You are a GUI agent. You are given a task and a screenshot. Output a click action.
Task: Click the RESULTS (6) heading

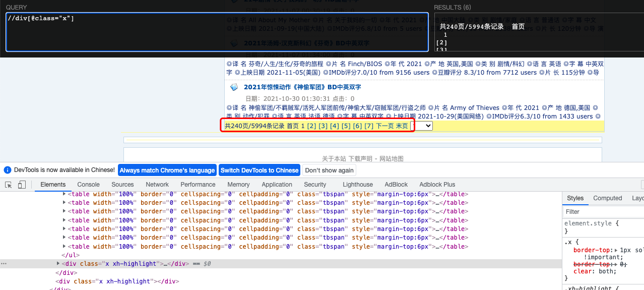(453, 8)
